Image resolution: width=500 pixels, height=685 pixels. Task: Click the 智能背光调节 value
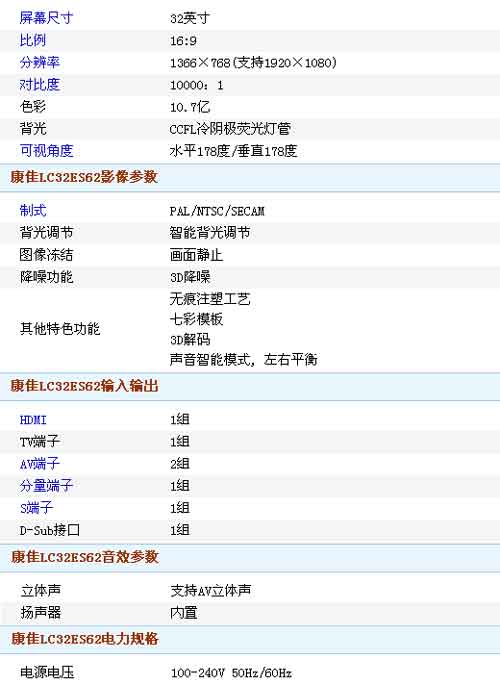[x=210, y=232]
